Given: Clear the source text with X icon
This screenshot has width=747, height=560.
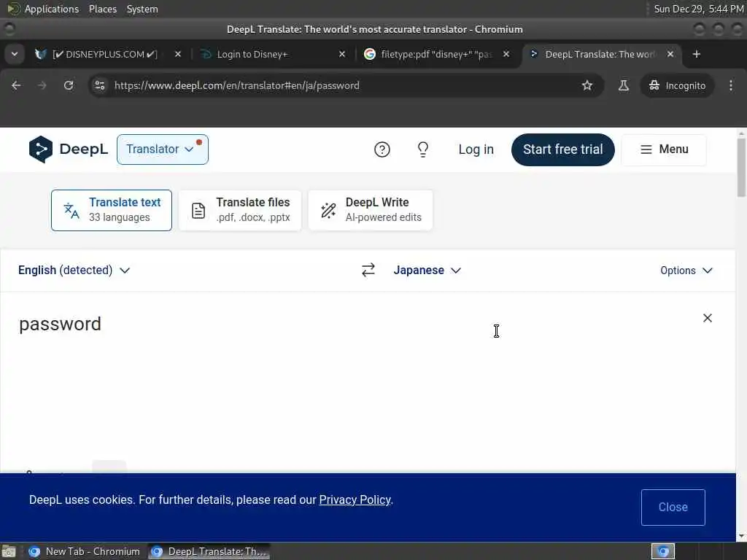Looking at the screenshot, I should coord(708,318).
